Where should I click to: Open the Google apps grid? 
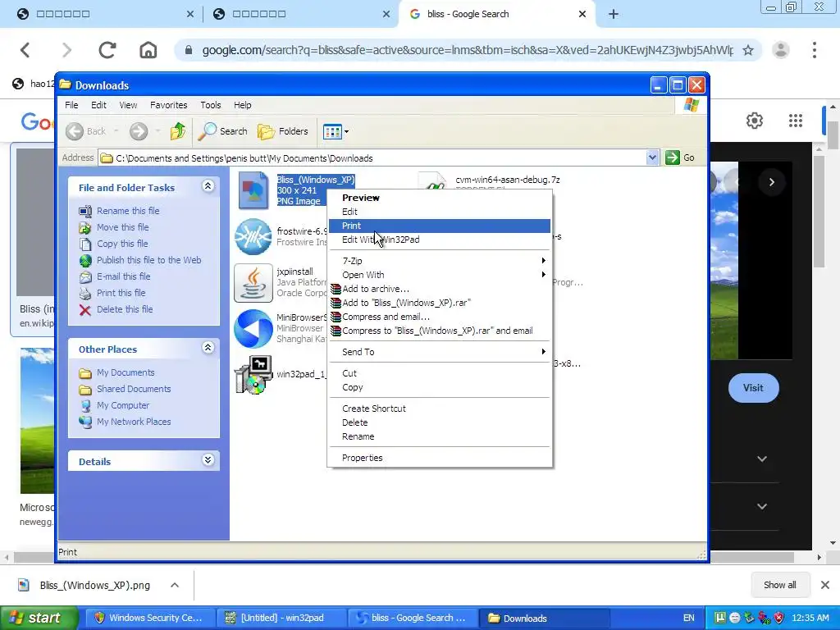click(796, 121)
